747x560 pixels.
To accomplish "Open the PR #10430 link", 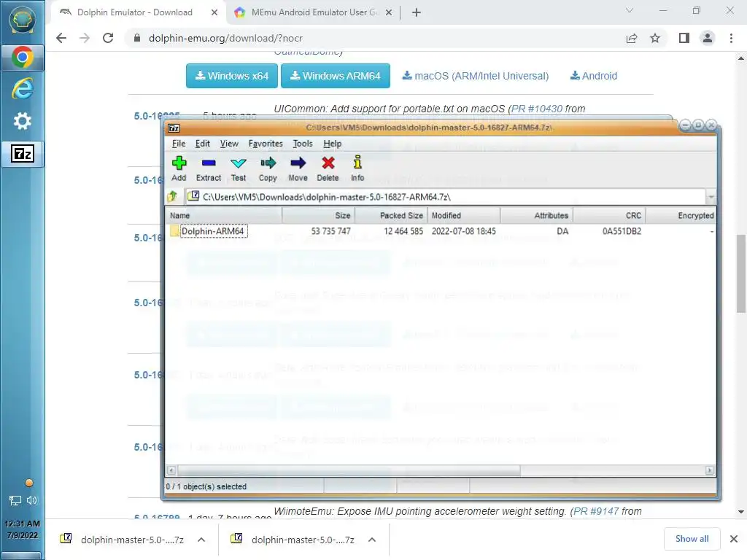I will (536, 109).
